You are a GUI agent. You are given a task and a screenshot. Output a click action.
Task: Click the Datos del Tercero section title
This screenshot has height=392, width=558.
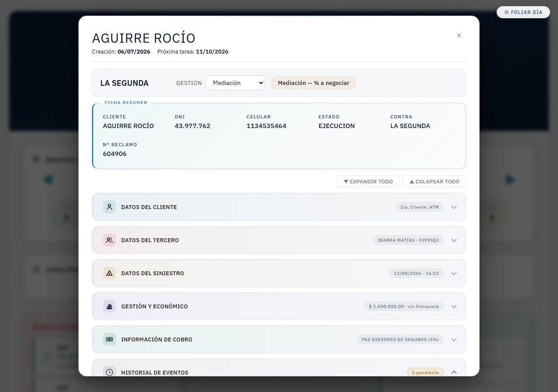[x=150, y=240]
